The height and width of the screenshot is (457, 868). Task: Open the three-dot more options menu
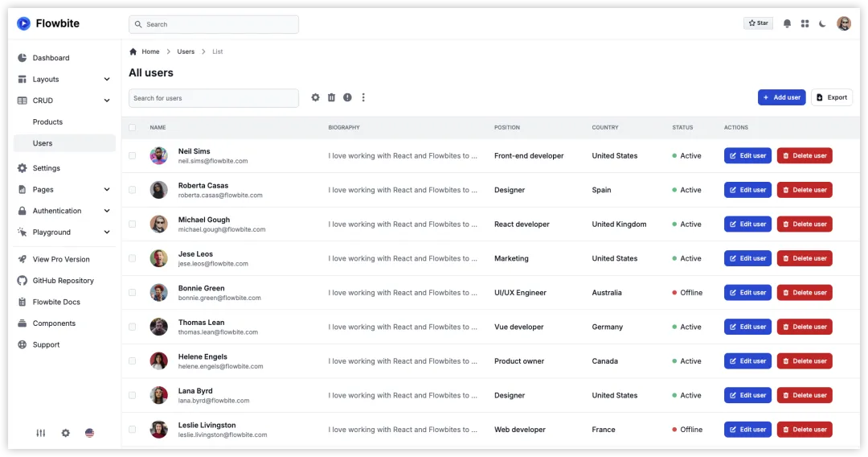(x=363, y=97)
